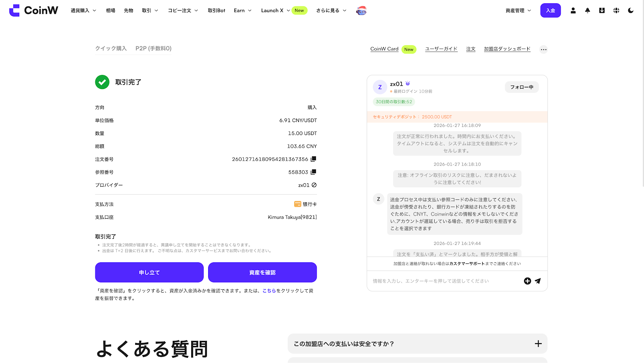Copy the reference number 558303
644x363 pixels.
(314, 172)
